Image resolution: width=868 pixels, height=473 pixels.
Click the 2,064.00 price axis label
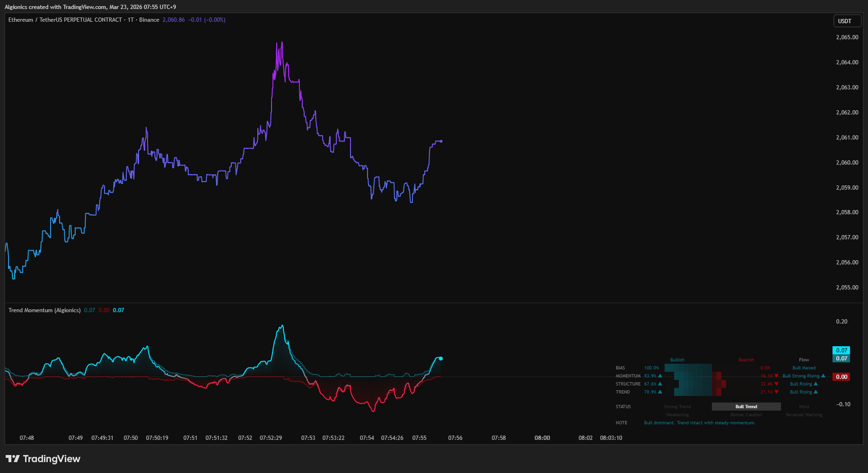click(x=847, y=62)
